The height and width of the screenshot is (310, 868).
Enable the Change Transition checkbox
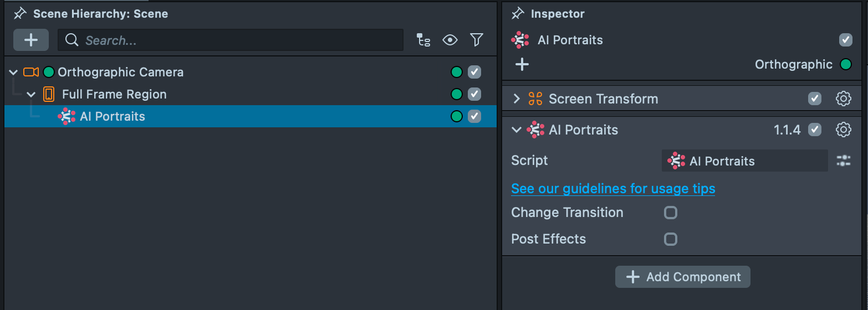click(x=671, y=213)
